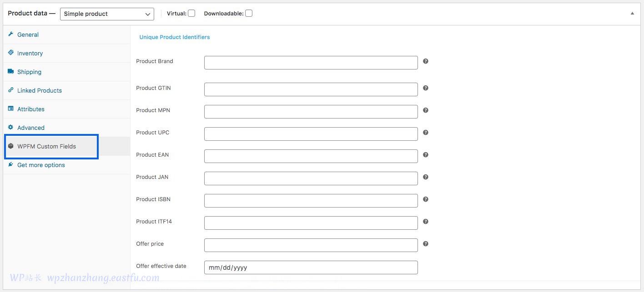Switch to the General tab

(66, 35)
